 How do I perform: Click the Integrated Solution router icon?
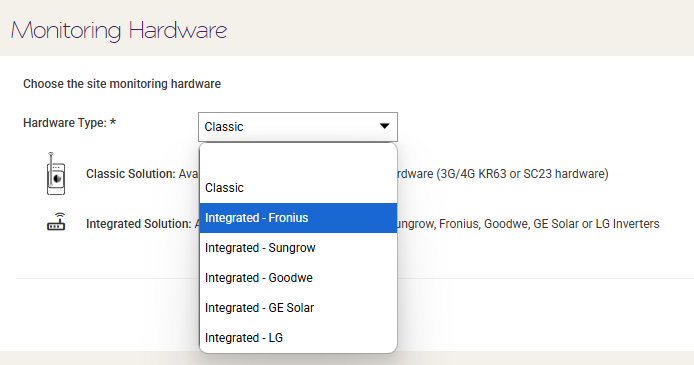(x=56, y=222)
